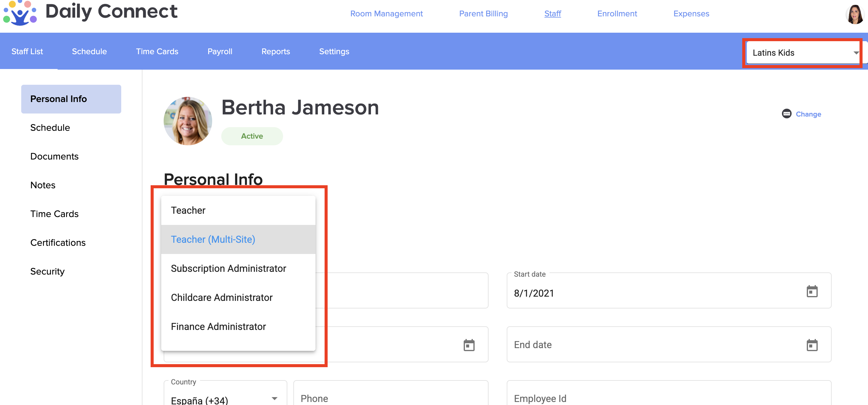Open Certifications in the sidebar

point(58,243)
